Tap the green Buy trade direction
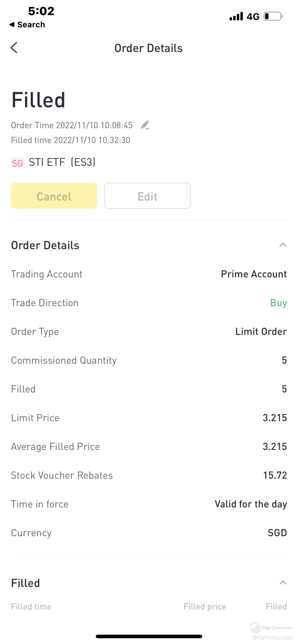This screenshot has height=644, width=298. click(x=279, y=303)
